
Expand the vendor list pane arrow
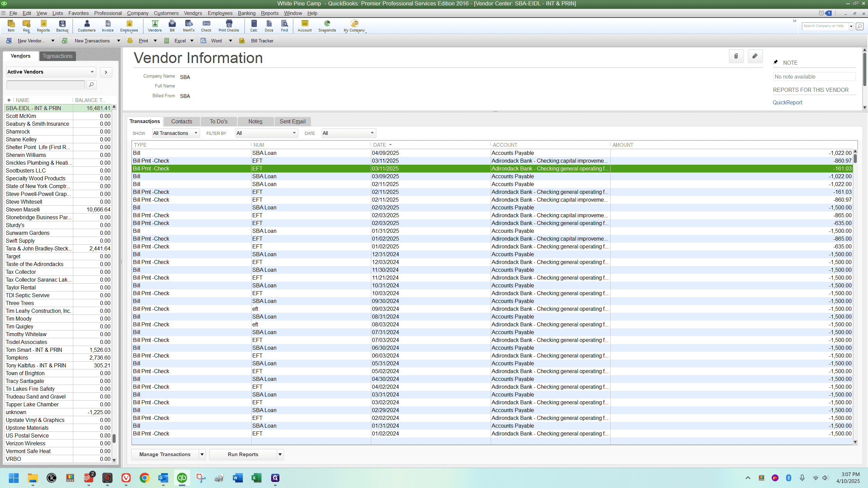[106, 72]
